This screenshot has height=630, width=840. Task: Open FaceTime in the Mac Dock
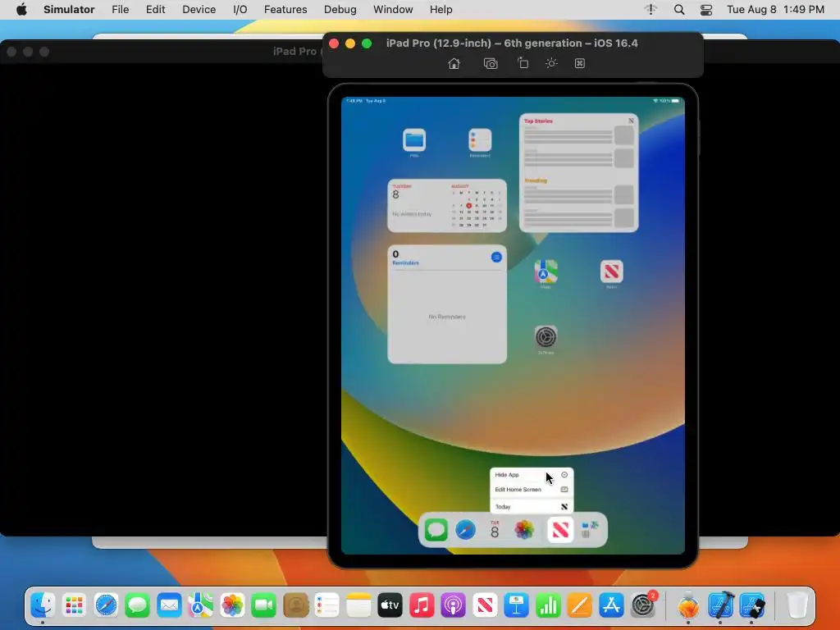point(263,605)
